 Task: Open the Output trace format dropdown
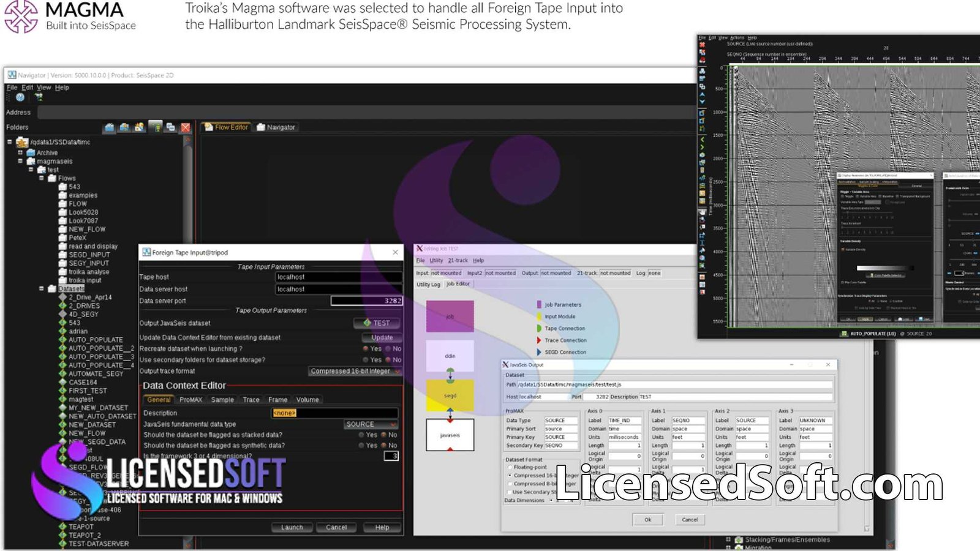(x=355, y=371)
